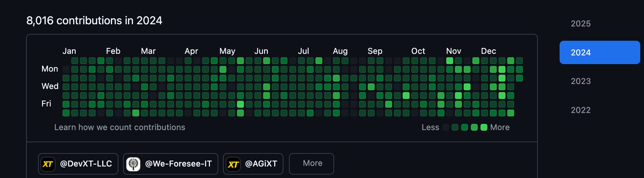Viewport: 644px width, 178px height.
Task: Filter activity by @We-Foresee-IT organization name
Action: (x=178, y=164)
